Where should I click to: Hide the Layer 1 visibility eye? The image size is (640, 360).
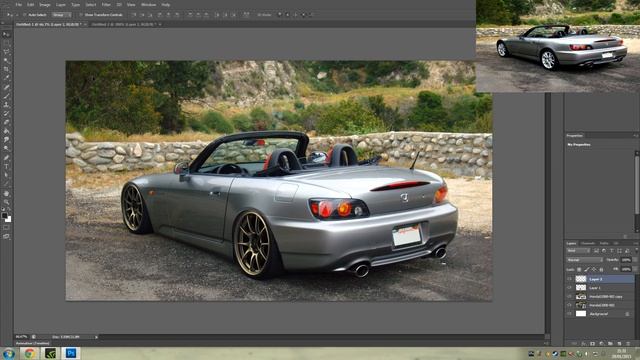pyautogui.click(x=569, y=288)
